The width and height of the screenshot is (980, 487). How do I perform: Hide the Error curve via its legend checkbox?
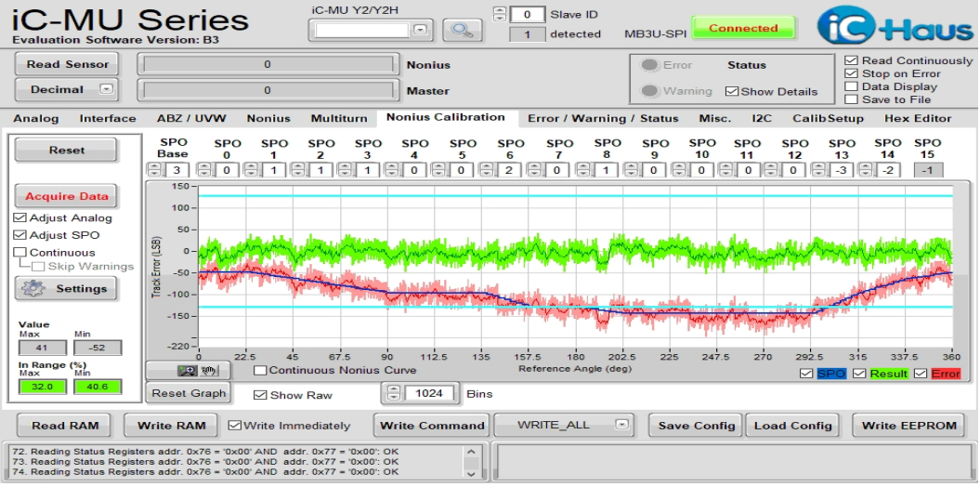pos(921,374)
